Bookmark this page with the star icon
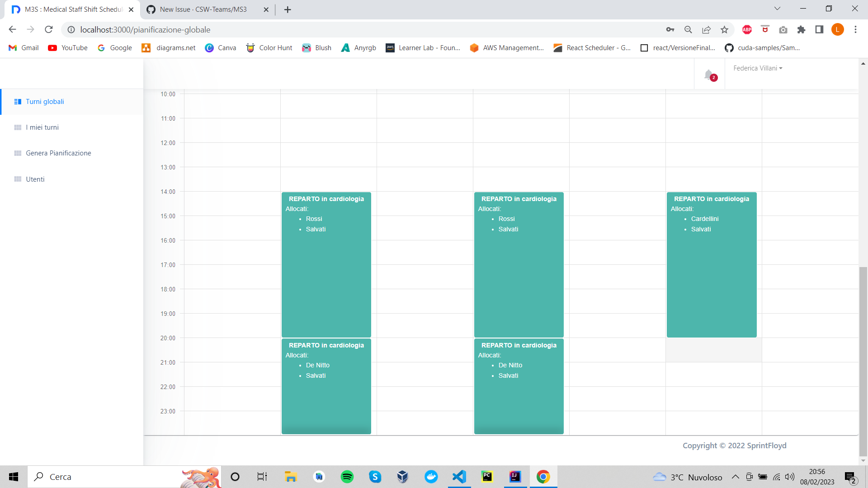868x488 pixels. point(725,29)
